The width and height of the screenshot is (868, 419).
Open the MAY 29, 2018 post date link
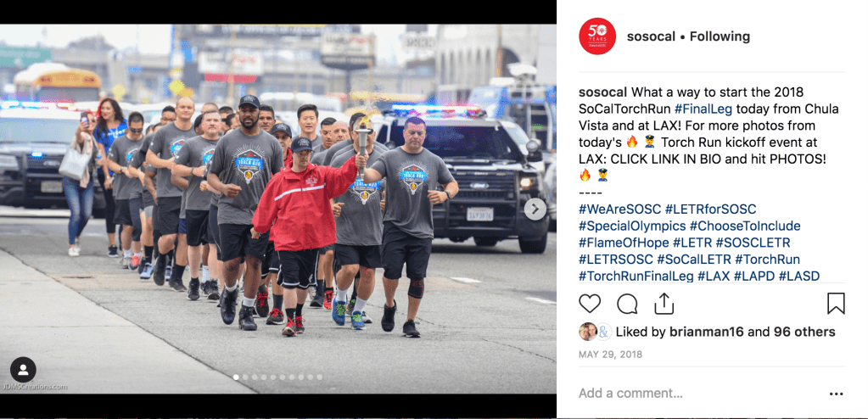[611, 355]
